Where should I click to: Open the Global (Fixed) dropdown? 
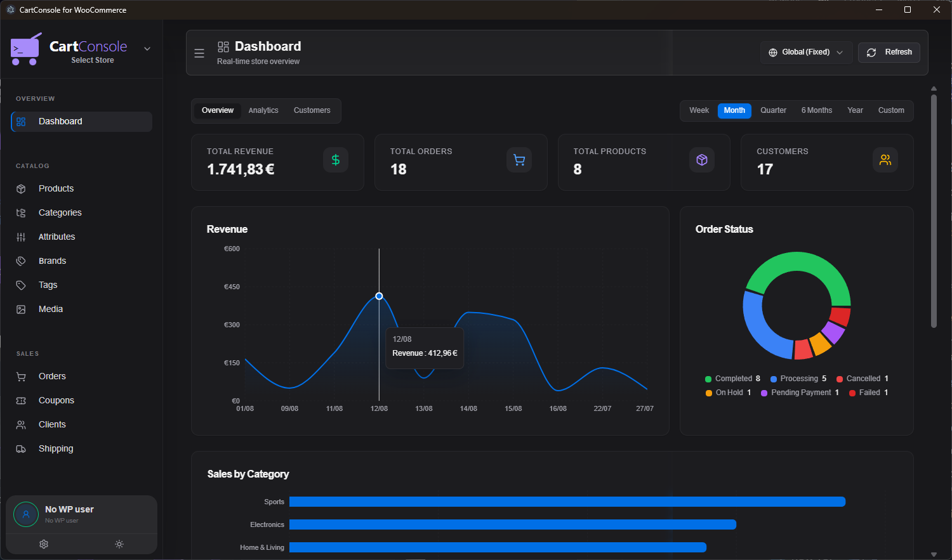pyautogui.click(x=806, y=53)
